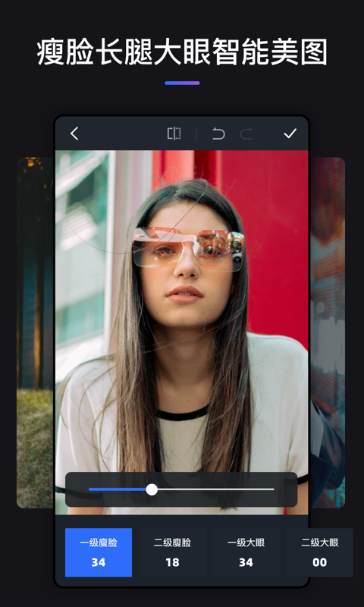This screenshot has width=364, height=607.
Task: Tap the orange-tinted glasses in the photo
Action: [188, 249]
